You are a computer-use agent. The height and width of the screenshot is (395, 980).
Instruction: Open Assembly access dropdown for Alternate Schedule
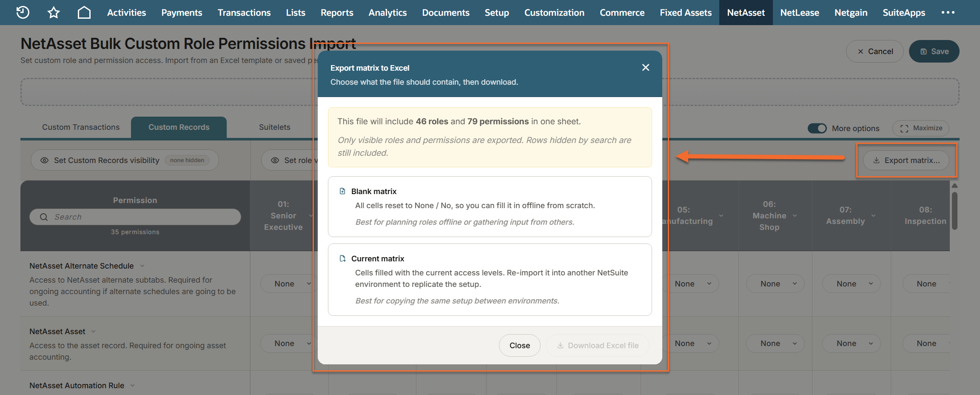click(852, 283)
